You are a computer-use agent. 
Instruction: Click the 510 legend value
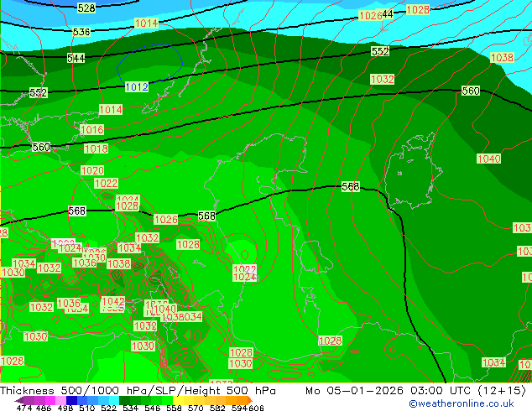[x=87, y=408]
